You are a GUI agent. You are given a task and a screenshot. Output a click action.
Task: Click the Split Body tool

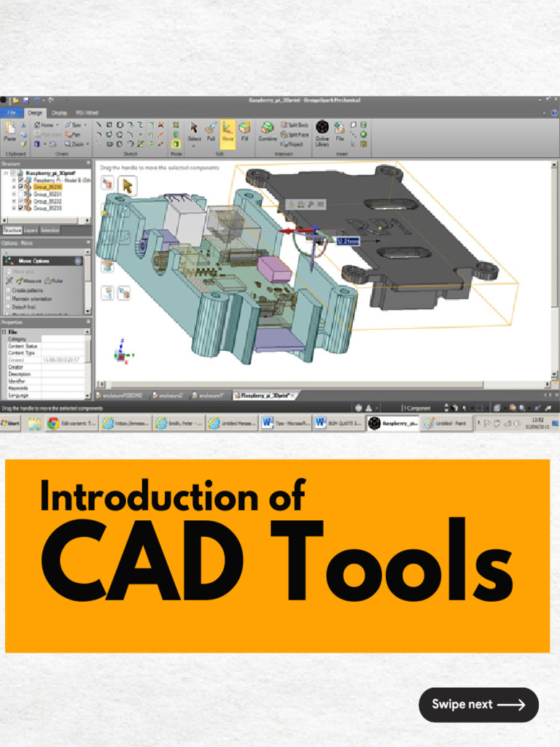tap(295, 125)
